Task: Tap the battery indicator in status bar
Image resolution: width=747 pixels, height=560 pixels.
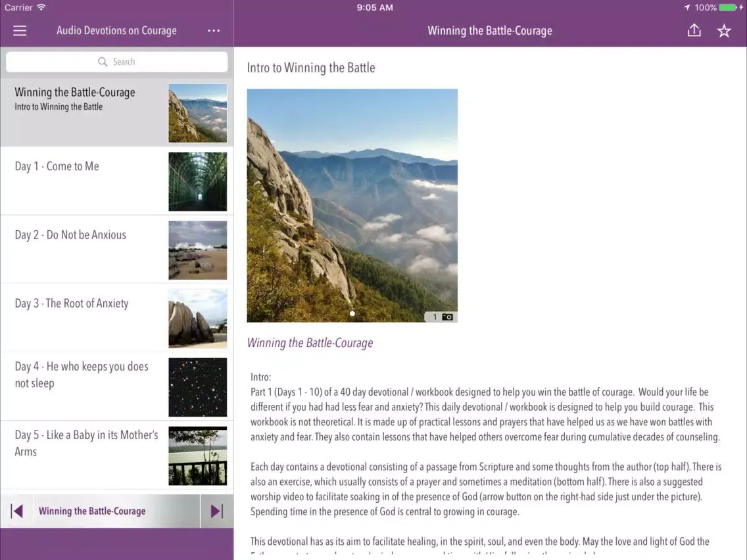Action: pos(727,8)
